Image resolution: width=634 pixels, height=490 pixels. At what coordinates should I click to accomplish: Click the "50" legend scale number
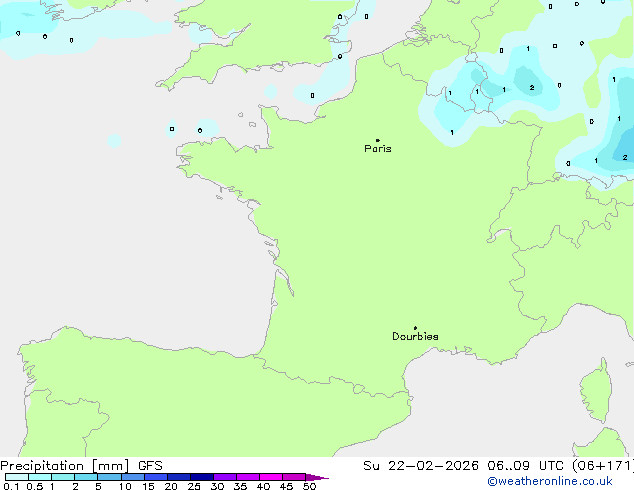click(x=309, y=486)
